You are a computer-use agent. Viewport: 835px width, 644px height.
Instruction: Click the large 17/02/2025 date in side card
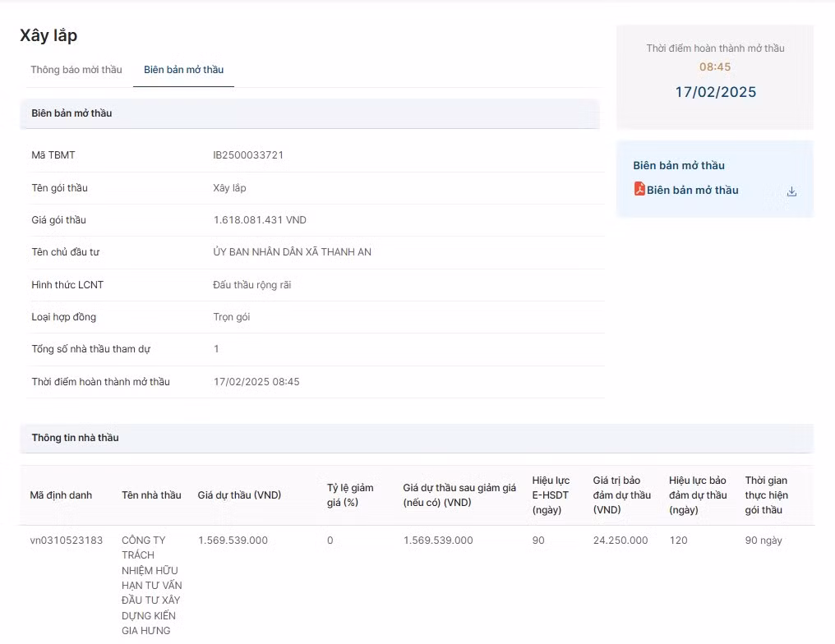(x=715, y=92)
